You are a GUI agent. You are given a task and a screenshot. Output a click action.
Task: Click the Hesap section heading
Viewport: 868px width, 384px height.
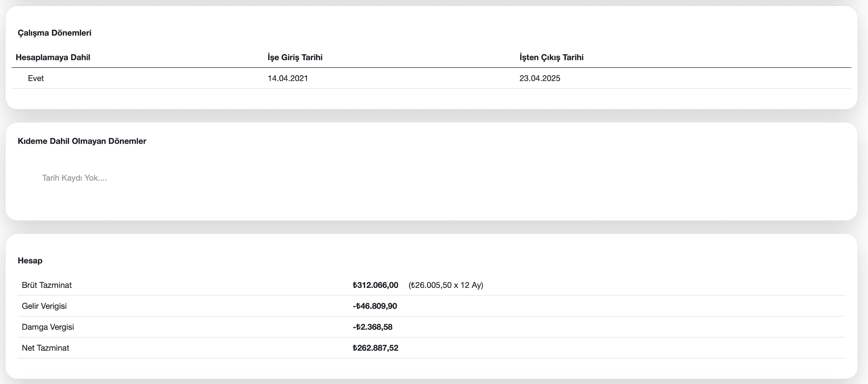(30, 261)
